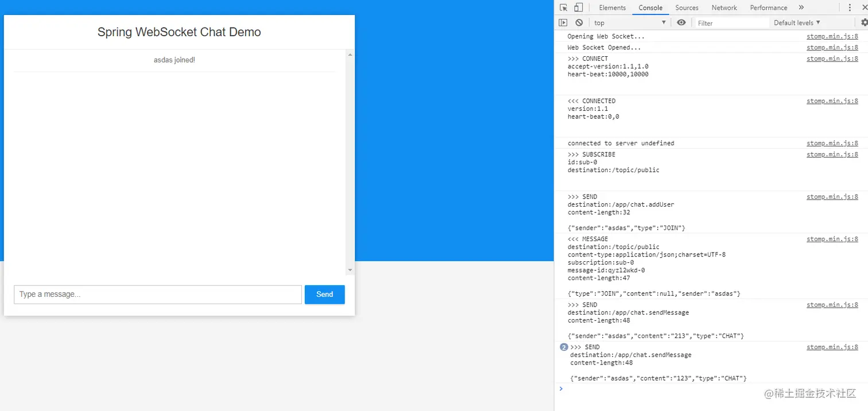Select the 'message-id:qyzl2wkd-0' log line
This screenshot has width=868, height=411.
tap(606, 270)
